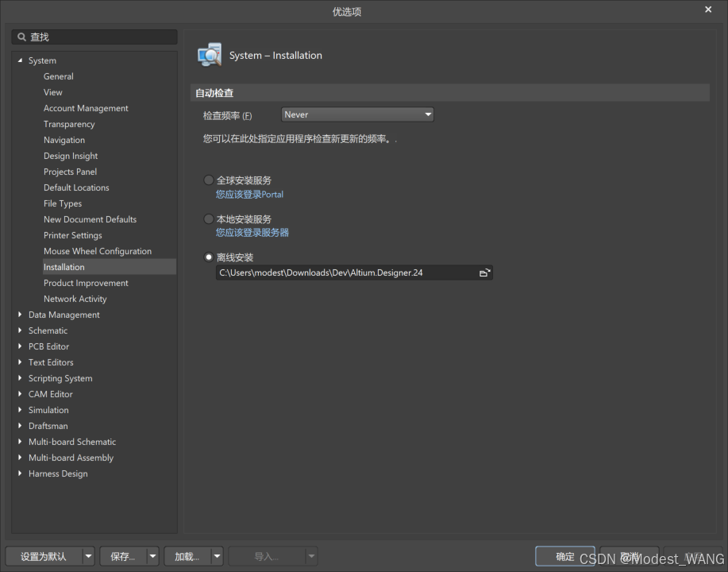Click the 您应该登录Portal link
The width and height of the screenshot is (728, 572).
(x=249, y=194)
